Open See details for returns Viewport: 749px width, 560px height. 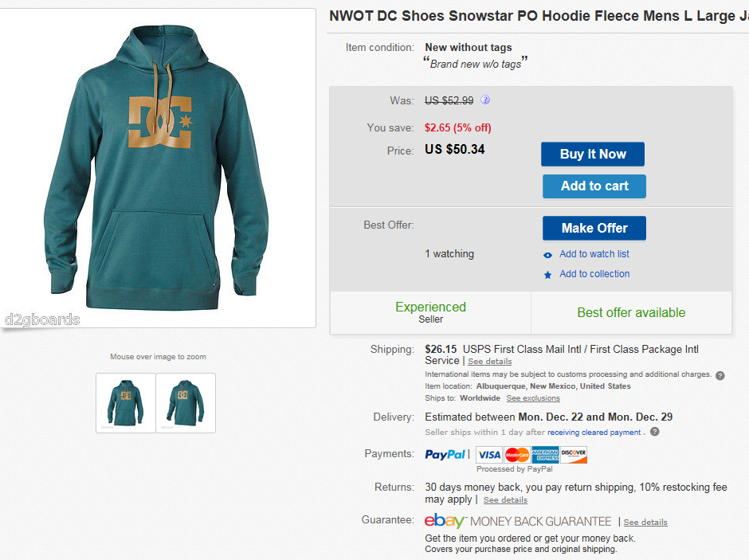point(505,499)
